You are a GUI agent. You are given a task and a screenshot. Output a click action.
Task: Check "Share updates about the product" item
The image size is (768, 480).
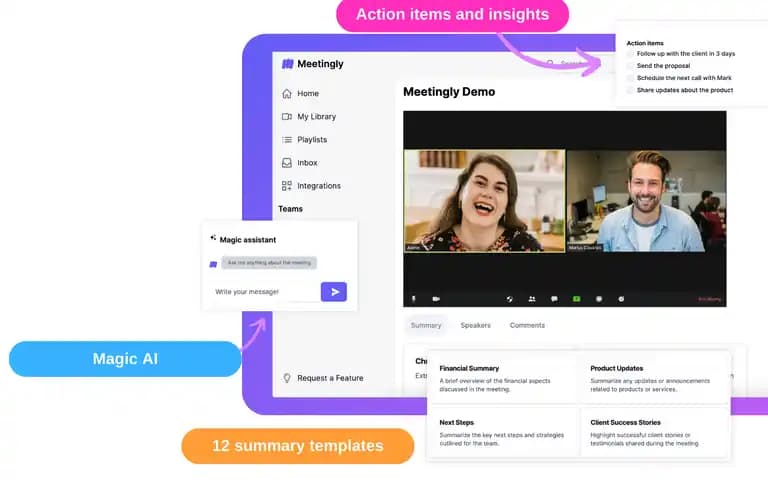point(630,90)
